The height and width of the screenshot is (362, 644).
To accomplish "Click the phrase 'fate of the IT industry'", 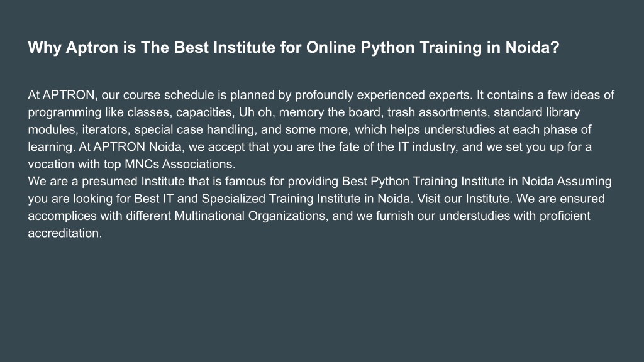I will [x=398, y=147].
